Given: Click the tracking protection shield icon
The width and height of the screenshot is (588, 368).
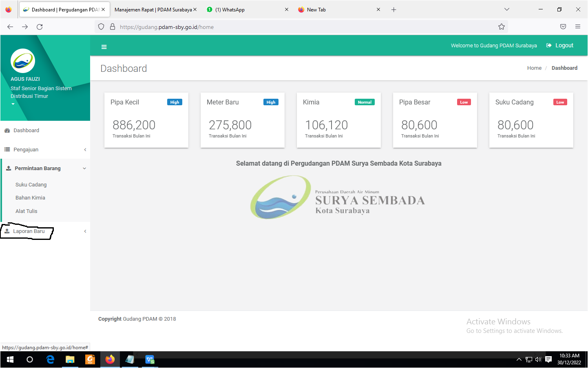Looking at the screenshot, I should tap(101, 27).
